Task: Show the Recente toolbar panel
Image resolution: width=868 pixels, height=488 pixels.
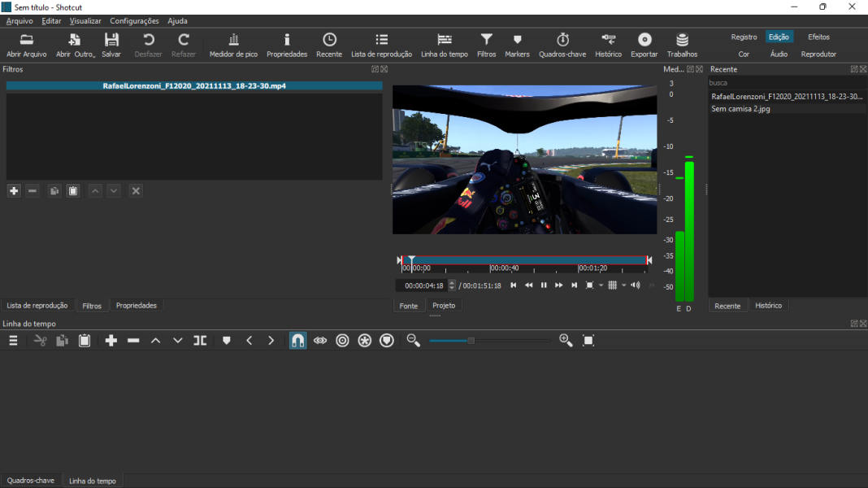Action: [x=329, y=45]
